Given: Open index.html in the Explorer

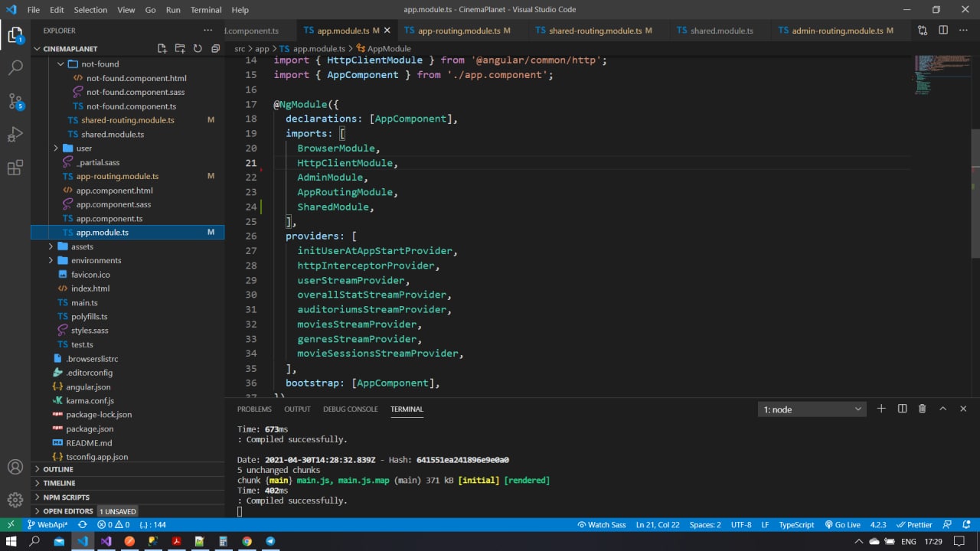Looking at the screenshot, I should click(x=90, y=289).
